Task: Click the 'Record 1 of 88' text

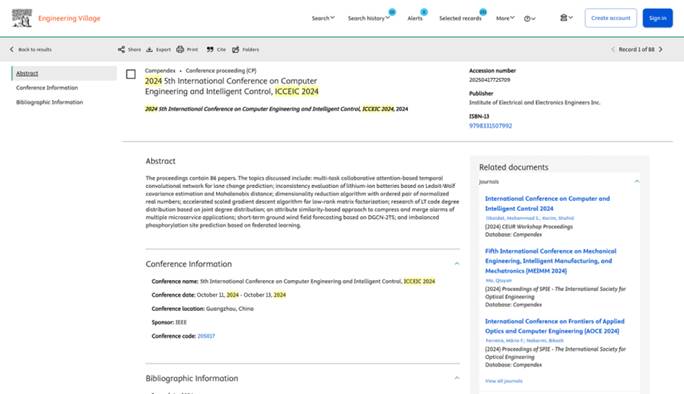Action: click(636, 49)
